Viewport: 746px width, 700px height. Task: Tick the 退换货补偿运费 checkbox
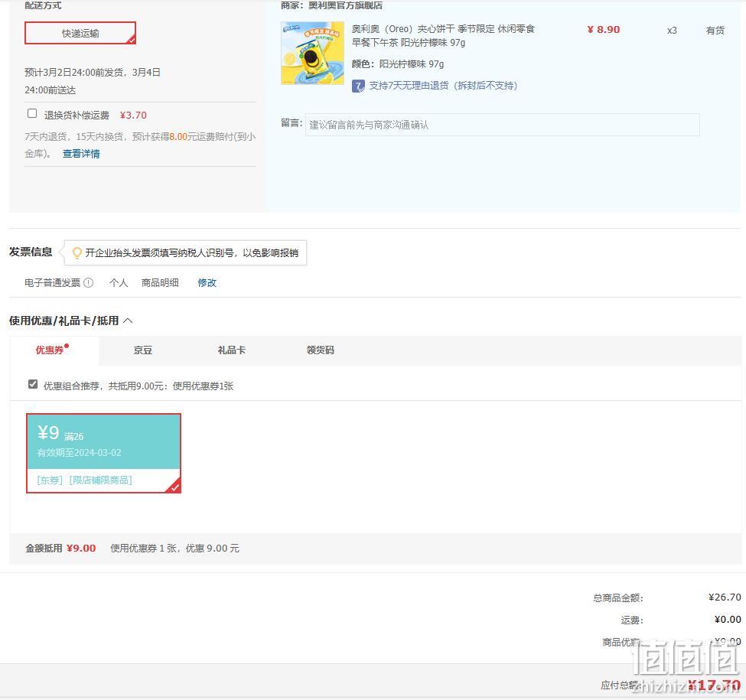[x=32, y=114]
